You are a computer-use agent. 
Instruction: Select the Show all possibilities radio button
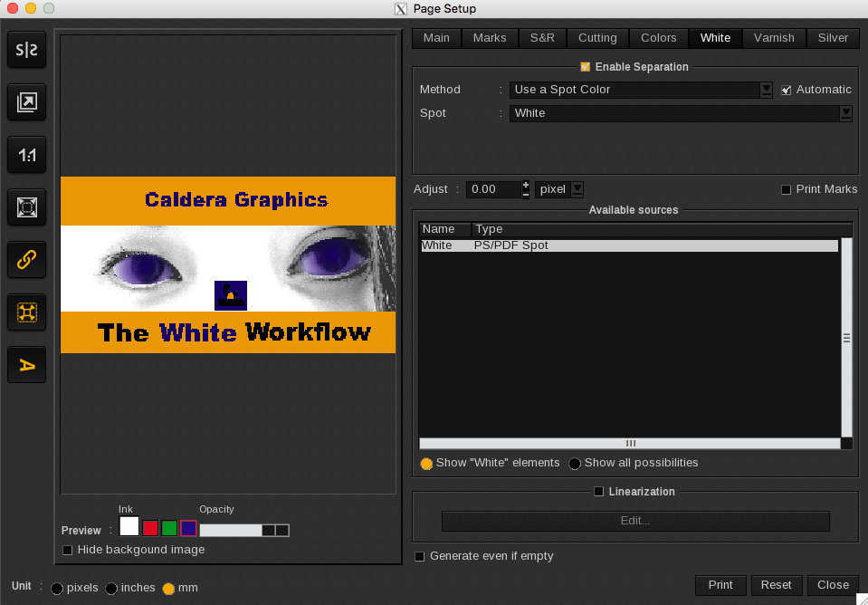pyautogui.click(x=575, y=464)
